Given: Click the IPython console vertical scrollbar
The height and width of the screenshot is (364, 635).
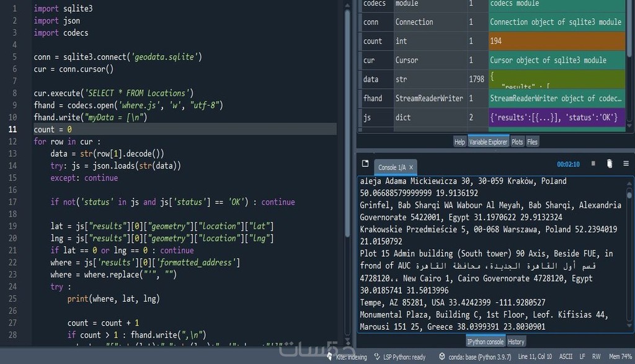Looking at the screenshot, I should (x=629, y=195).
